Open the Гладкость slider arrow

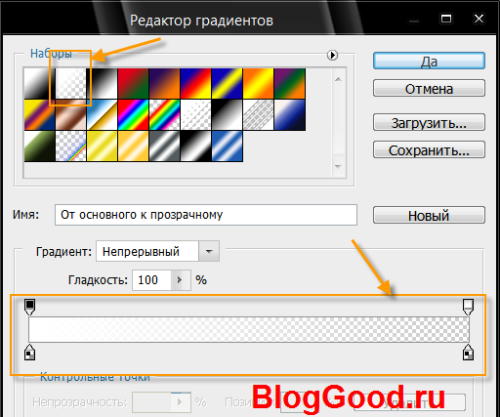(180, 280)
